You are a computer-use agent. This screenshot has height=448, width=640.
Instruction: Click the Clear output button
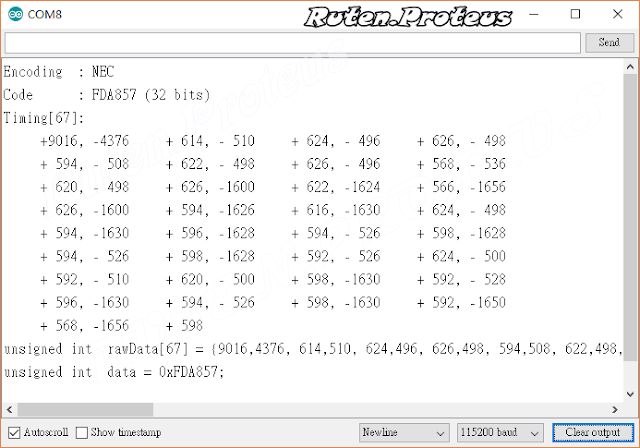coord(593,432)
